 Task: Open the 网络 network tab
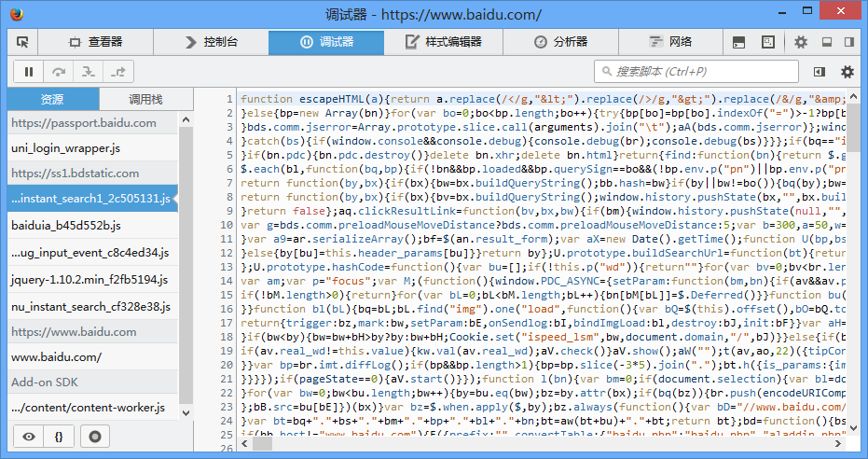coord(670,42)
